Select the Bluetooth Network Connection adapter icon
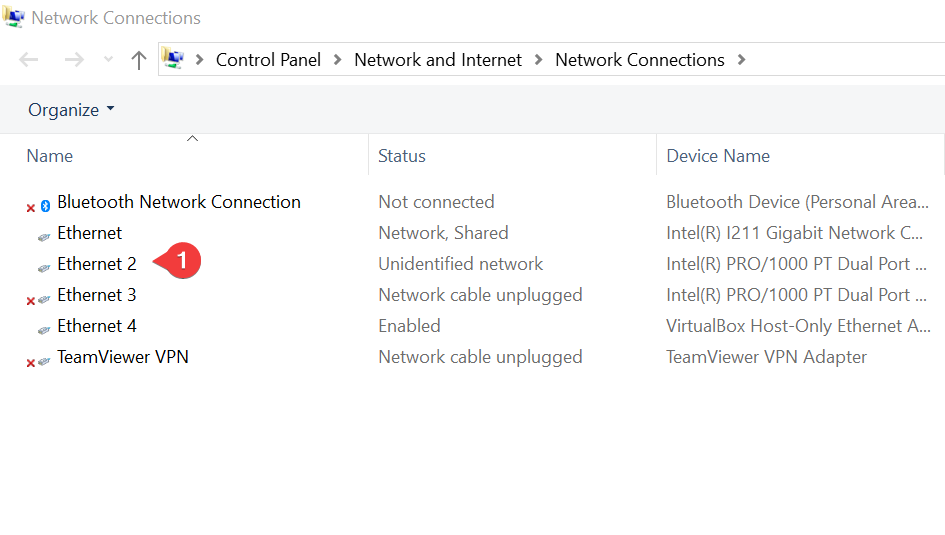The height and width of the screenshot is (535, 945). pos(39,206)
